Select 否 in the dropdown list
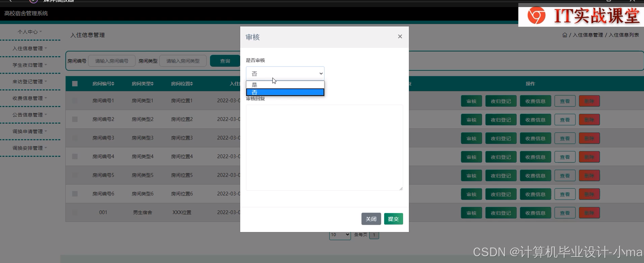The image size is (644, 263). tap(285, 92)
